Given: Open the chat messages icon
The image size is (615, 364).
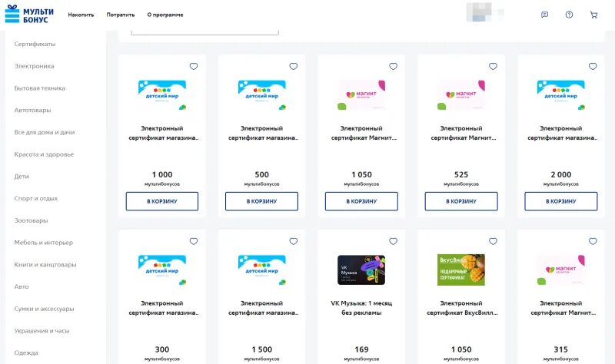Looking at the screenshot, I should click(544, 15).
